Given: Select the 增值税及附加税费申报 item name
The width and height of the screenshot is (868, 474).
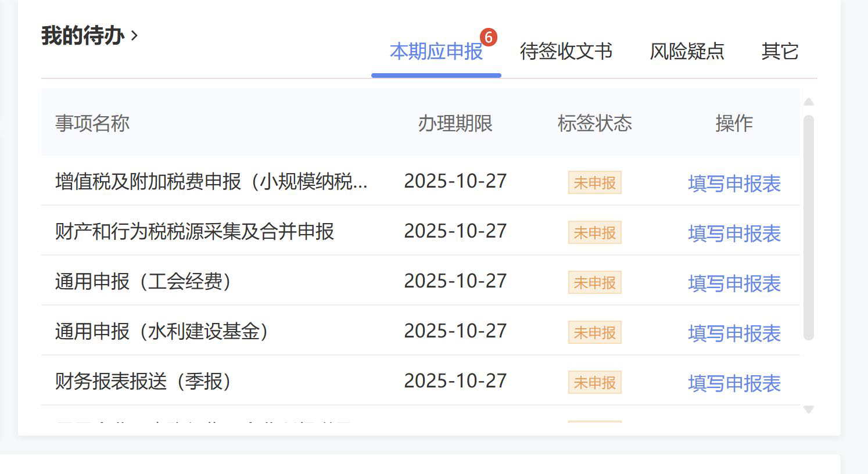Looking at the screenshot, I should click(x=211, y=182).
